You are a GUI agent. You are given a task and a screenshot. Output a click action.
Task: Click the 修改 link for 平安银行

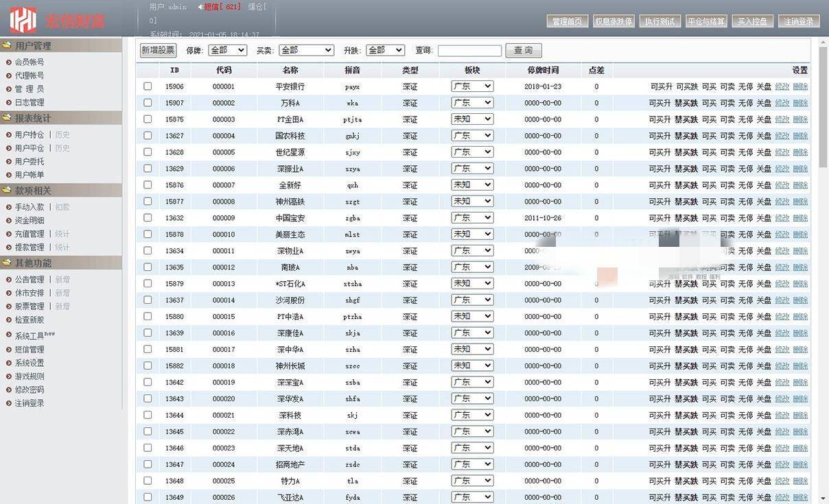[x=783, y=86]
